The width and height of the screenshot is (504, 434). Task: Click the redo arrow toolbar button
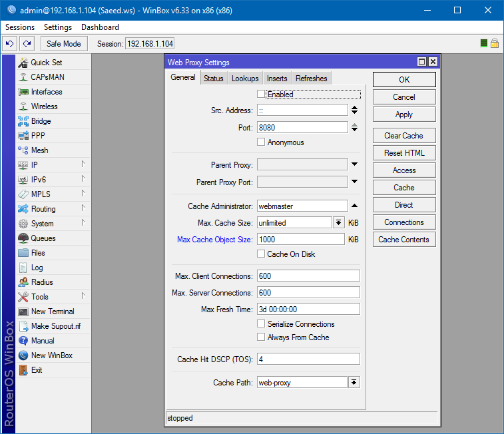[x=27, y=44]
